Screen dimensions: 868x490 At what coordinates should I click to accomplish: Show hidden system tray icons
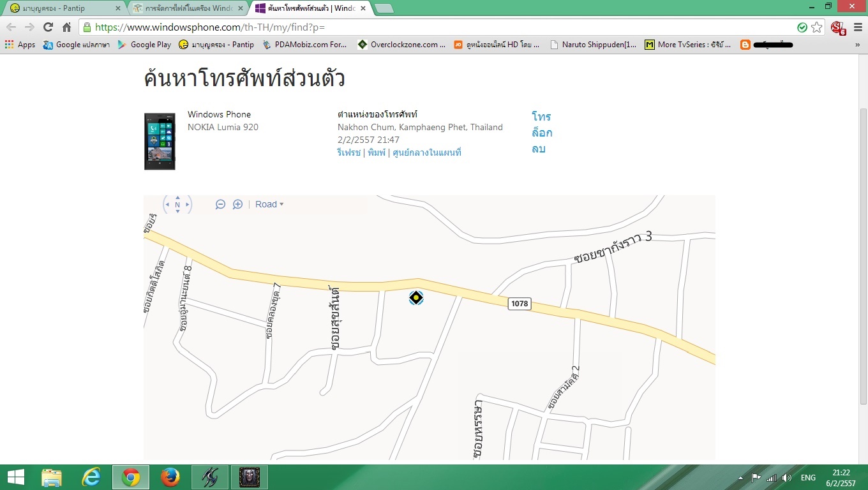742,478
